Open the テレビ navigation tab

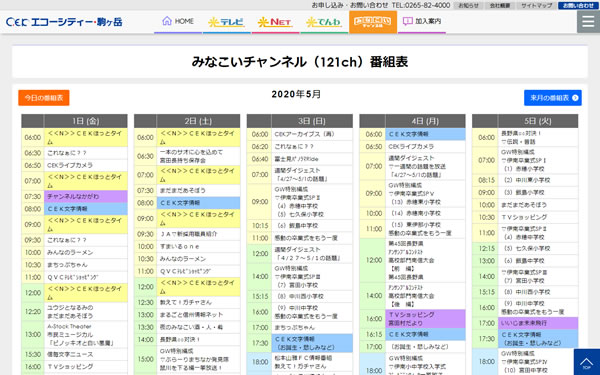tap(227, 22)
